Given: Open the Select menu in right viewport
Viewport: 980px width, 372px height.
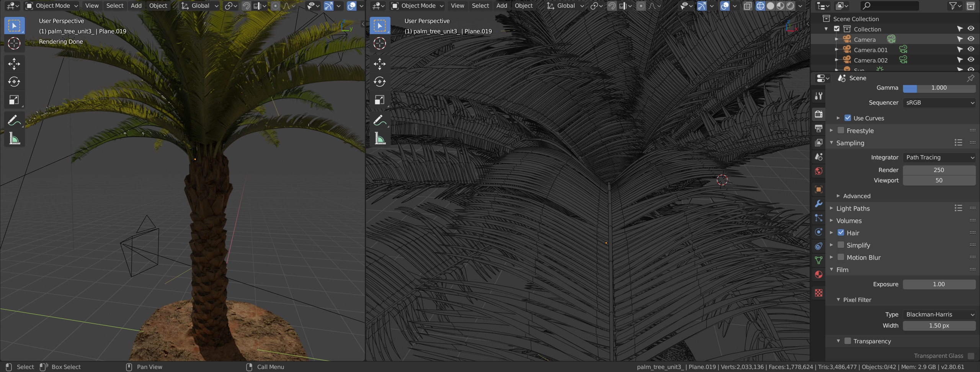Looking at the screenshot, I should pyautogui.click(x=480, y=6).
